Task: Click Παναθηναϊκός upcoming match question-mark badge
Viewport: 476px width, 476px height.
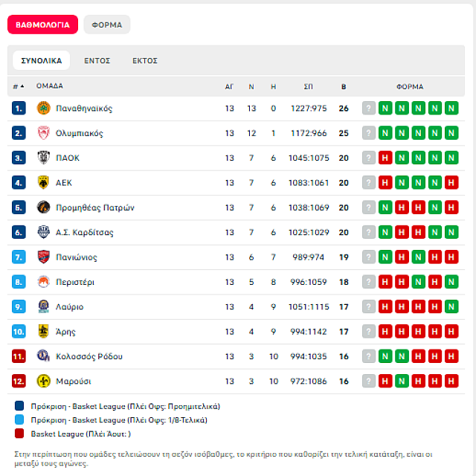Action: pyautogui.click(x=368, y=109)
